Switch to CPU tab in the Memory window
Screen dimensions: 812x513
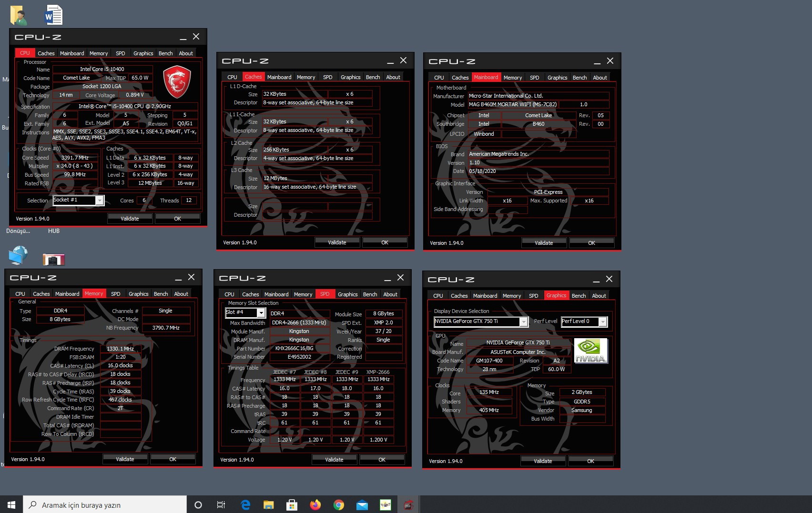[x=20, y=294]
